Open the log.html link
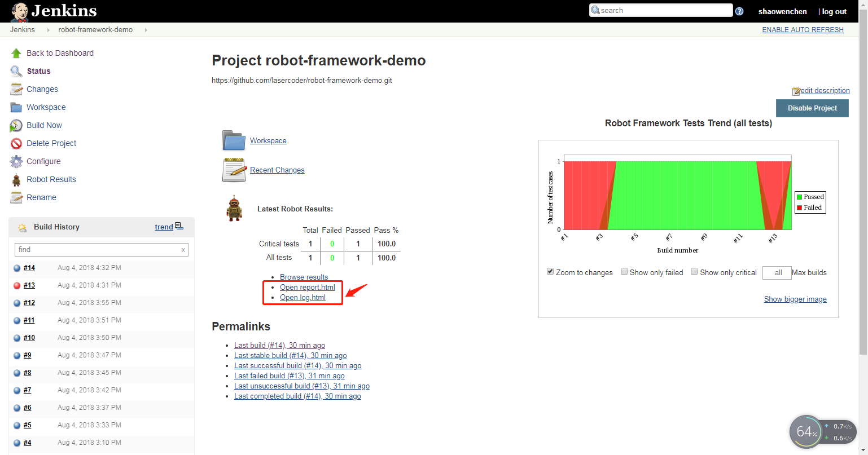 tap(303, 297)
